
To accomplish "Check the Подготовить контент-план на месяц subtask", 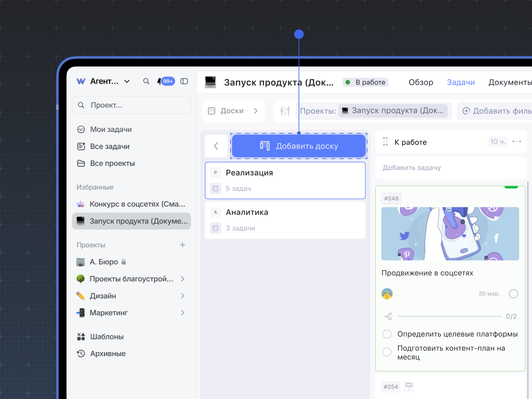I will point(387,352).
